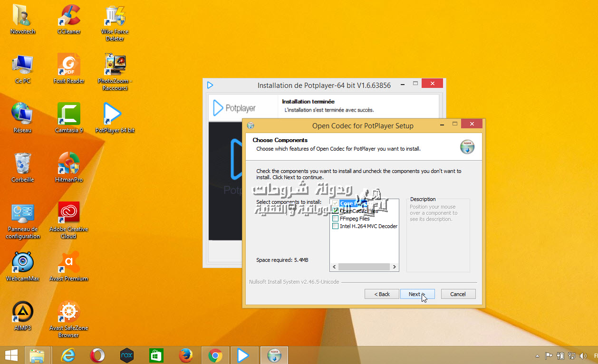Launch Camtasia 9 shortcut
The image size is (598, 364).
tap(69, 118)
